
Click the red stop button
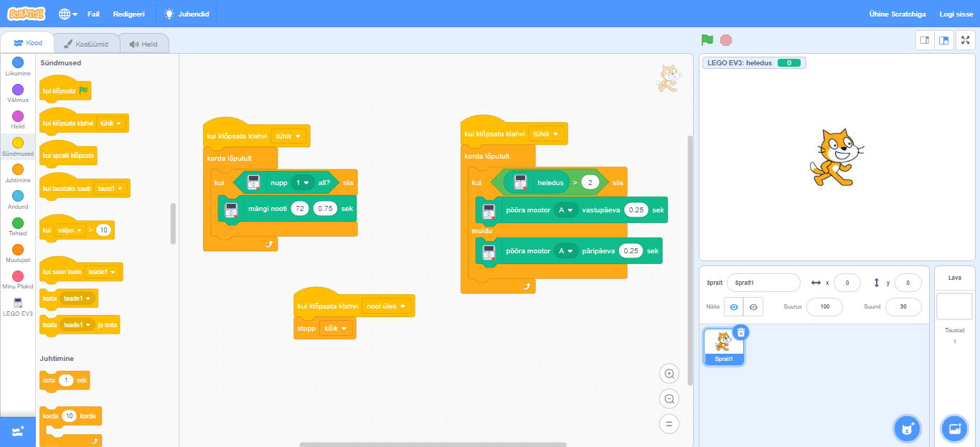(x=726, y=40)
